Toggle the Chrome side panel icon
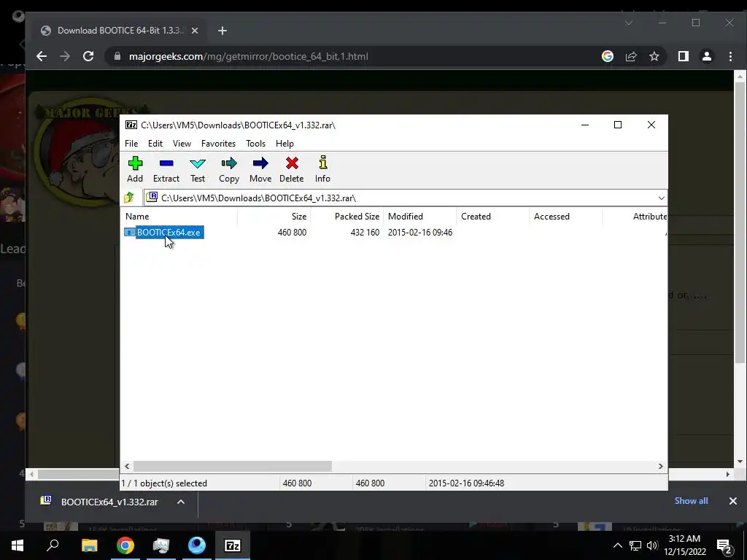Image resolution: width=747 pixels, height=560 pixels. [x=683, y=56]
